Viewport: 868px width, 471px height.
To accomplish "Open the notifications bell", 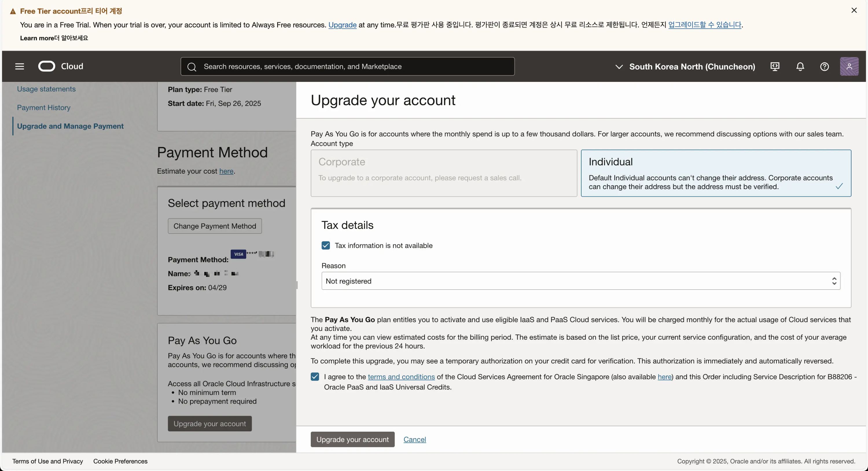I will pos(800,66).
